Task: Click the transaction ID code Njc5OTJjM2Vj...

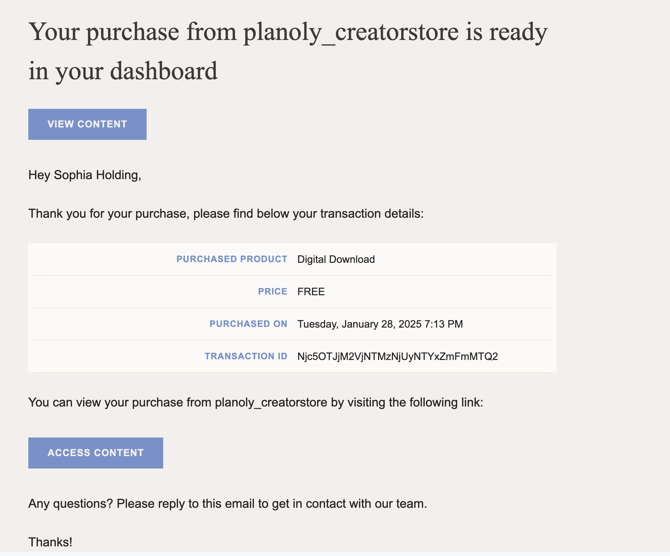Action: [x=397, y=356]
